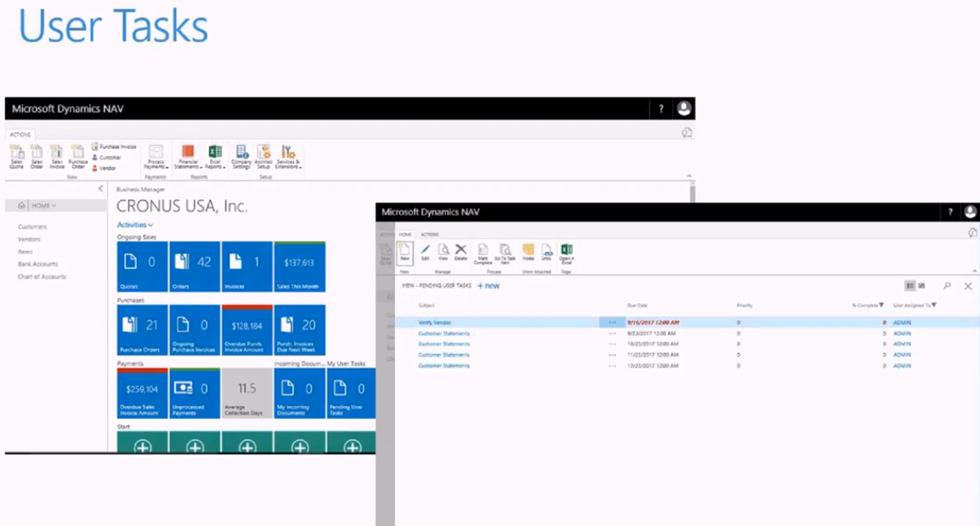Click the View icon in User Tasks ribbon

tap(443, 252)
